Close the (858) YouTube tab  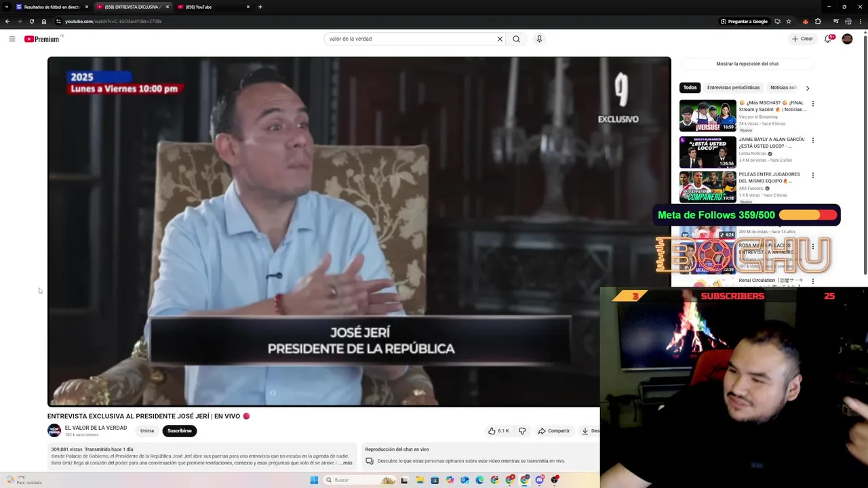click(248, 7)
